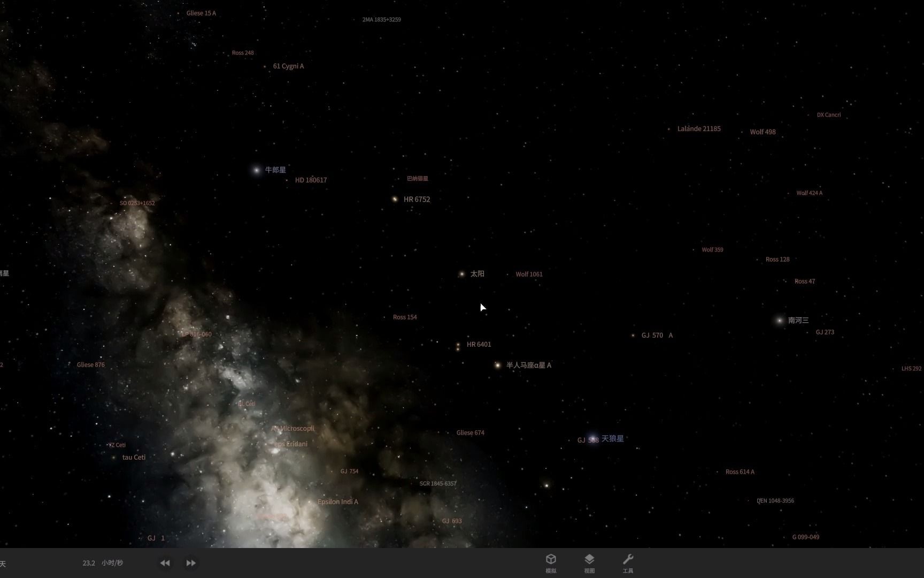
Task: Click the Epsilon Indi A label
Action: pyautogui.click(x=337, y=502)
